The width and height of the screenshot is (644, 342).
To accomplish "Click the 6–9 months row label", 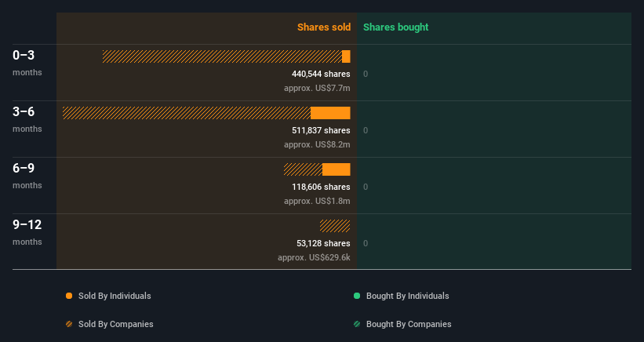I will 27,176.
